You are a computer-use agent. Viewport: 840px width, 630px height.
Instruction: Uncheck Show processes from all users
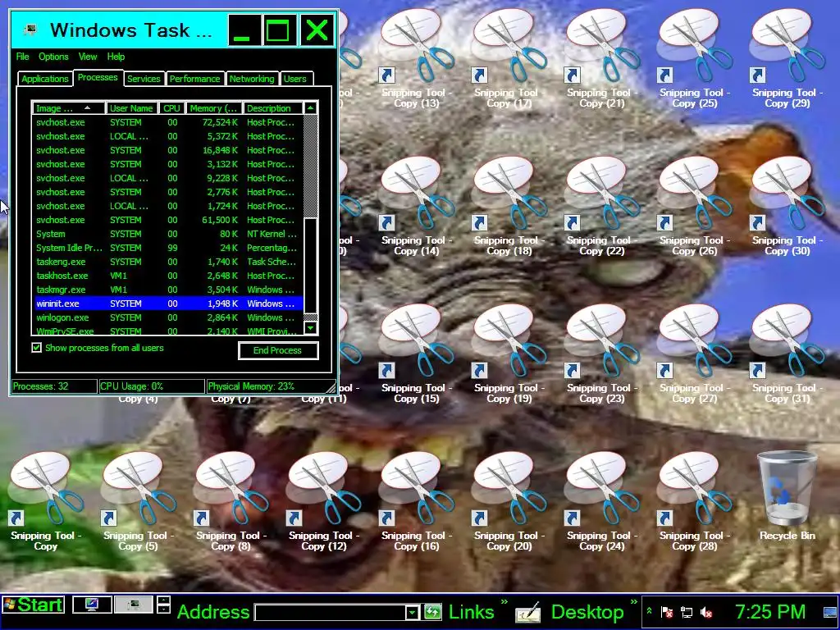click(x=36, y=348)
